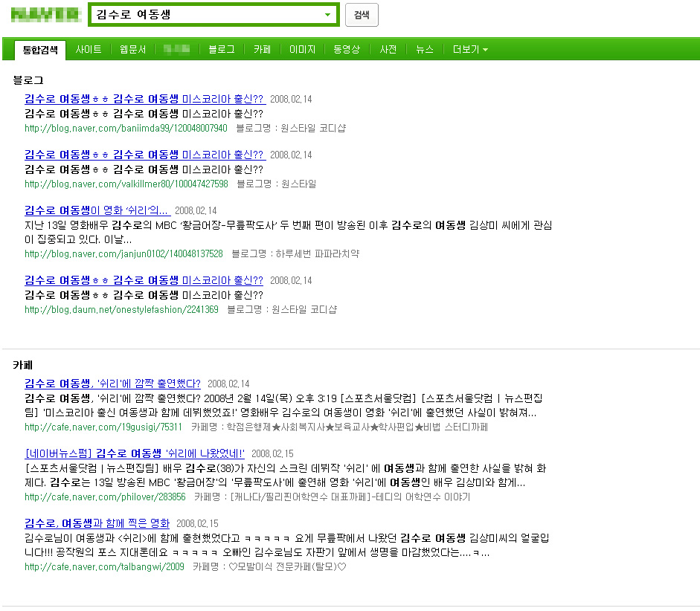Expand the 더보기 dropdown menu
Viewport: 700px width, 611px height.
[x=470, y=50]
